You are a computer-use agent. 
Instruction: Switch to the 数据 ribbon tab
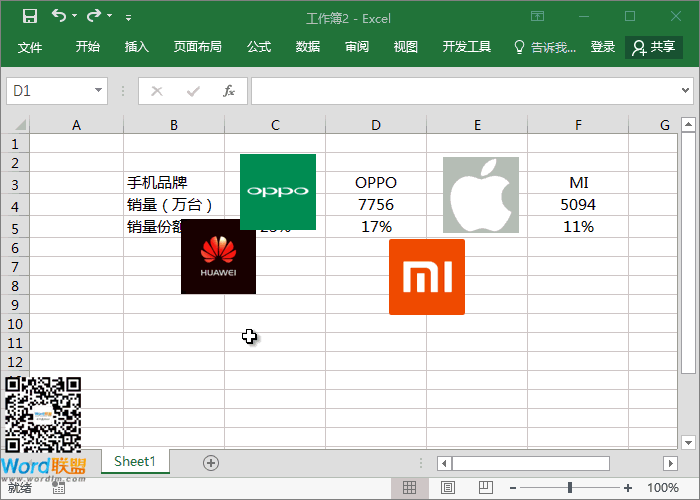[308, 46]
